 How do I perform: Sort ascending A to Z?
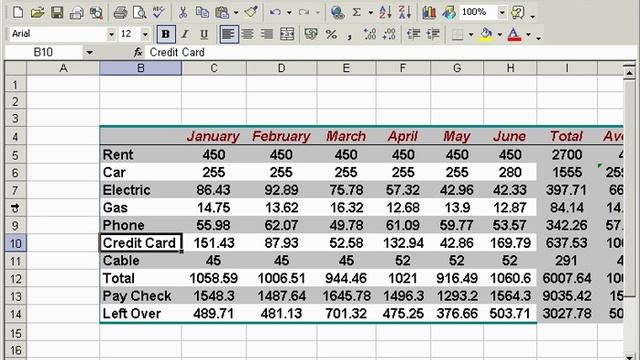(385, 13)
